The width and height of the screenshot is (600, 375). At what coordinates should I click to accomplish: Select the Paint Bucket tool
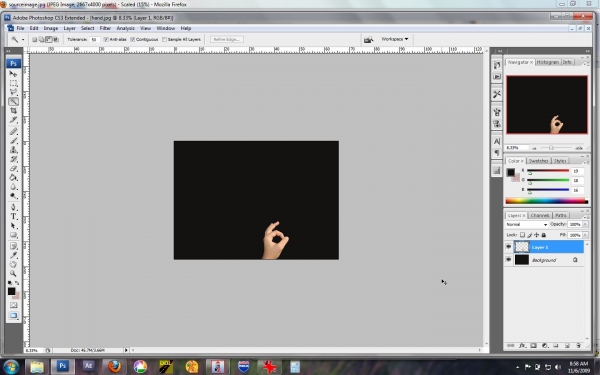pos(13,178)
